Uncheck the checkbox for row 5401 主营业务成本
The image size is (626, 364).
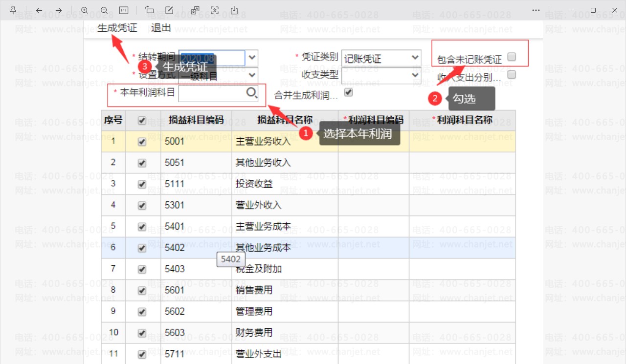click(142, 227)
